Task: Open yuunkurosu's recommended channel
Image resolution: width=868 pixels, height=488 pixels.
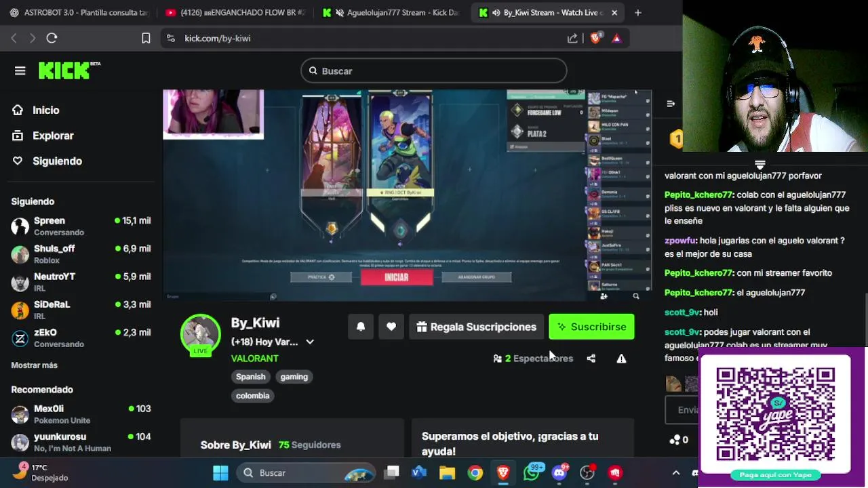Action: (x=81, y=442)
